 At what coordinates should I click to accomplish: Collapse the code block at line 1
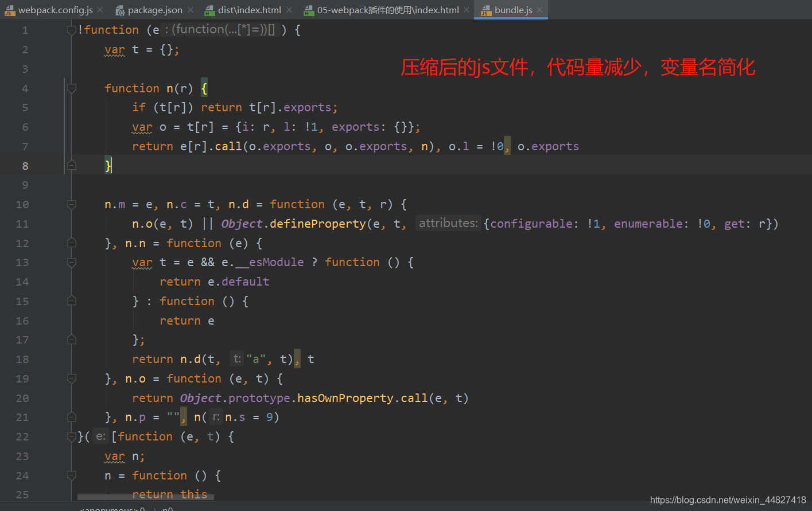coord(72,30)
